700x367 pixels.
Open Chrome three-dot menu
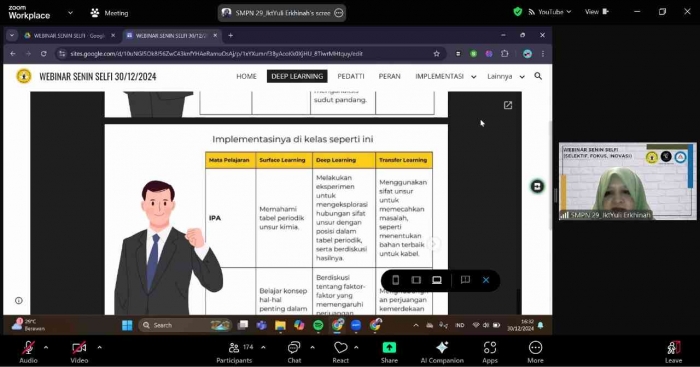pyautogui.click(x=543, y=54)
